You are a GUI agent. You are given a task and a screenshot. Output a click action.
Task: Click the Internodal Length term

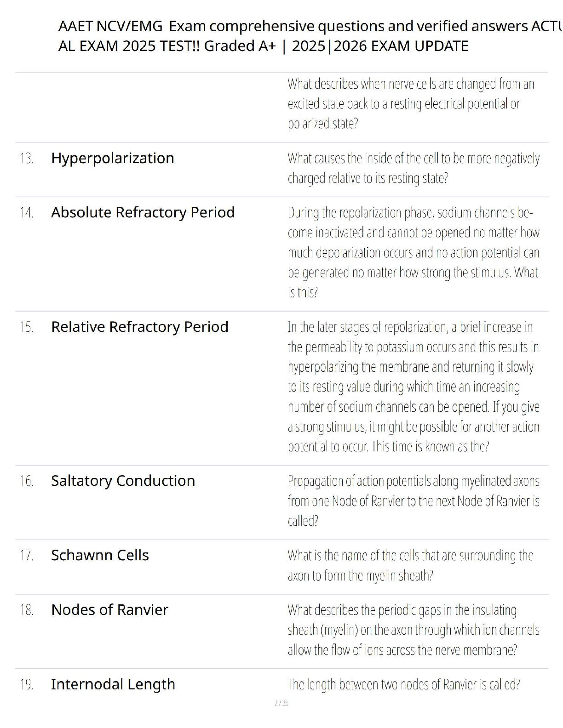click(x=113, y=684)
